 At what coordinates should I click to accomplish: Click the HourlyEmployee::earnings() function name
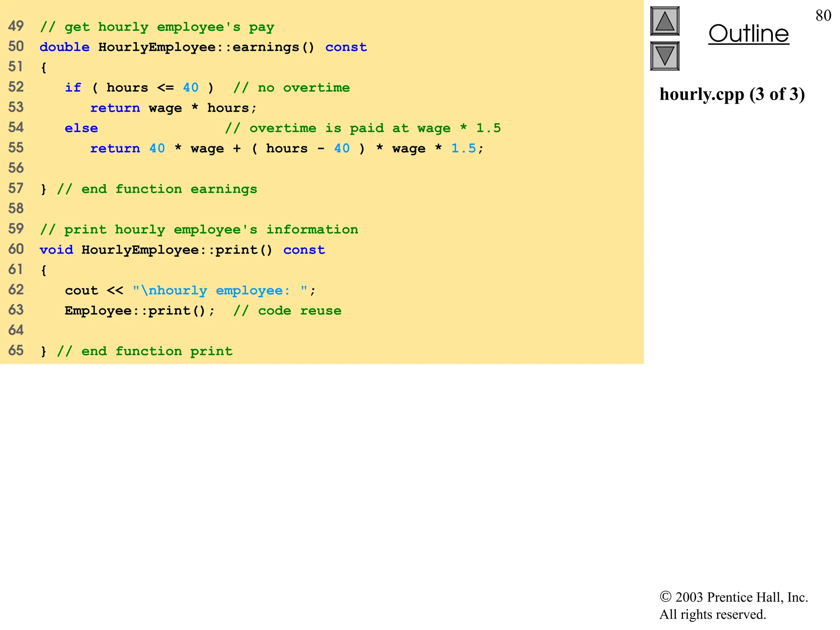[206, 47]
